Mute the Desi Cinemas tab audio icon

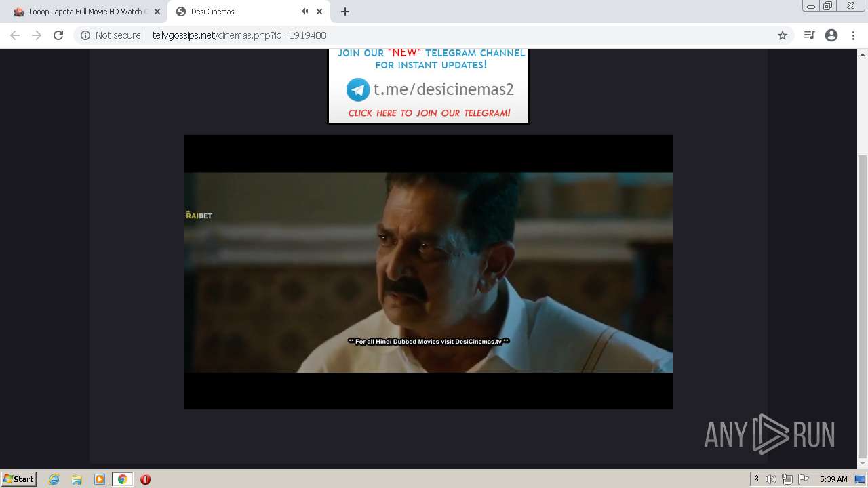coord(304,12)
